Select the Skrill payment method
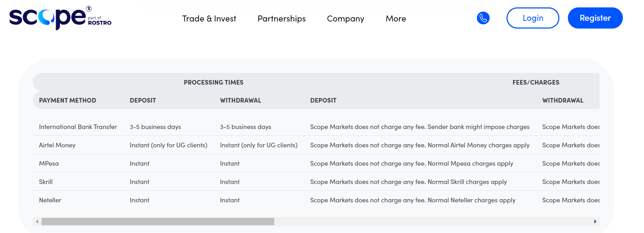This screenshot has width=644, height=233. coord(46,182)
